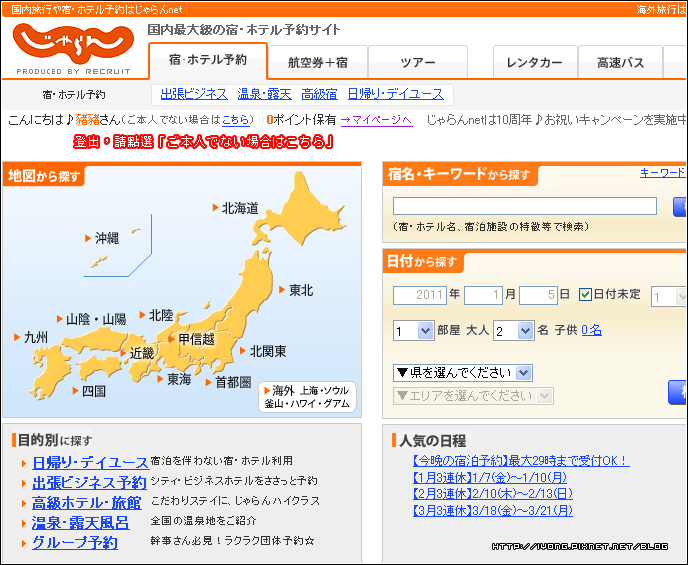Click Kyushu island shape on map
The image size is (688, 565).
coord(49,371)
